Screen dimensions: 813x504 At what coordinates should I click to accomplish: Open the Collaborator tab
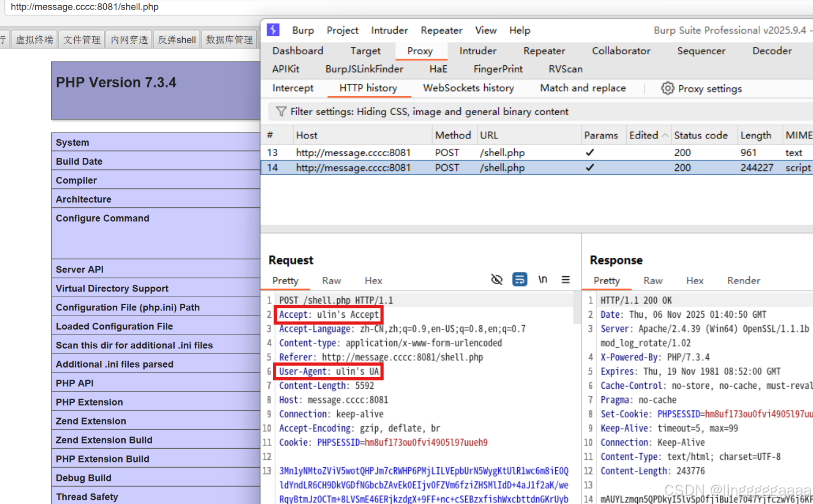pyautogui.click(x=621, y=51)
